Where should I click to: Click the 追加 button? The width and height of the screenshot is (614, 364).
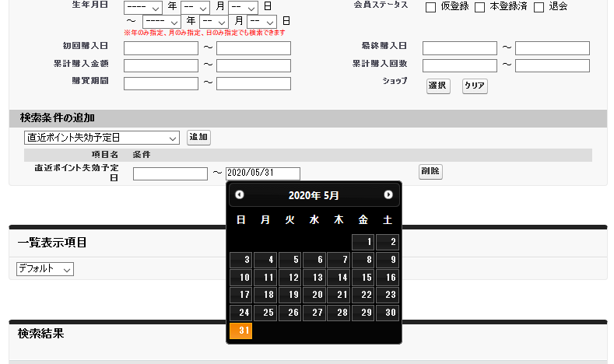tap(198, 138)
